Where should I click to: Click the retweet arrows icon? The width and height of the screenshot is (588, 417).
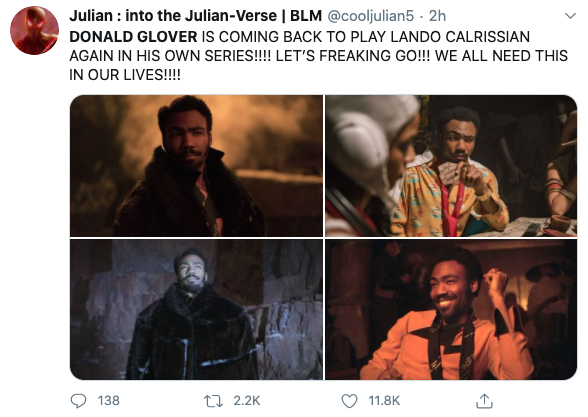click(213, 401)
